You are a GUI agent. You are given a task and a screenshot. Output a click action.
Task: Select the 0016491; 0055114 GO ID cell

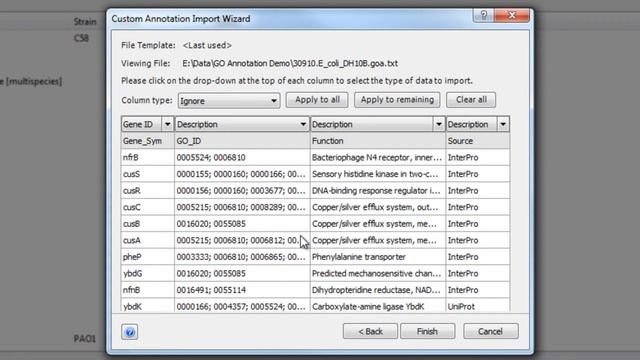[x=242, y=290]
